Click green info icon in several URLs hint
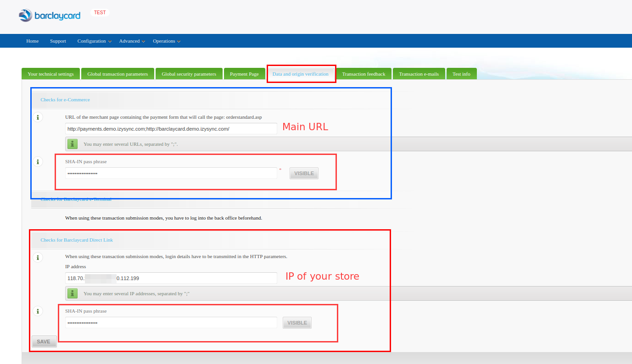Screen dimensions: 632x364 pos(73,144)
